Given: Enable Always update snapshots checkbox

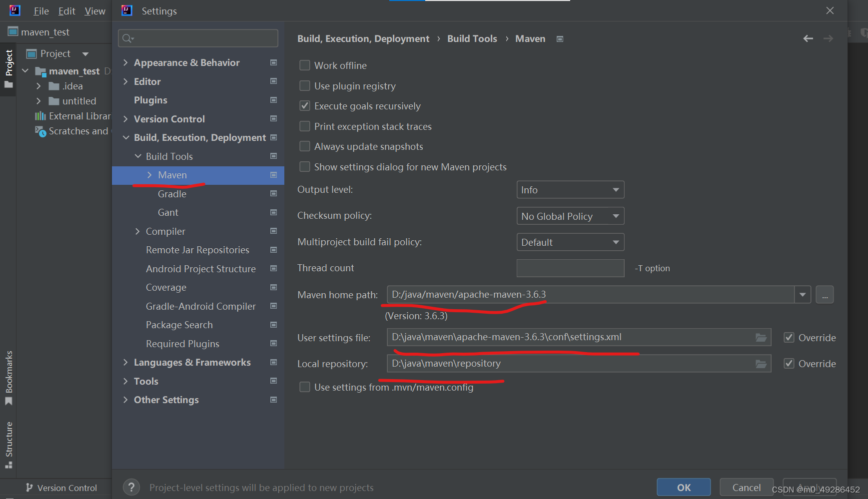Looking at the screenshot, I should pos(305,146).
